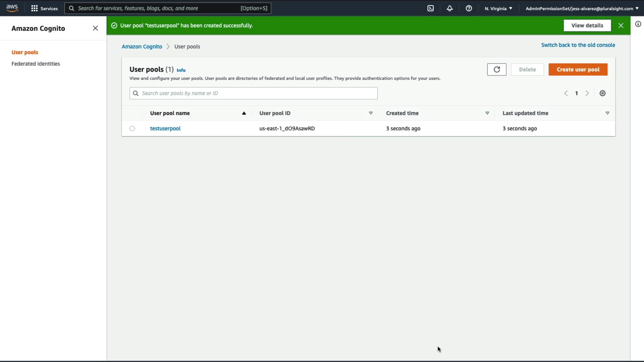Dismiss the green success banner
Image resolution: width=644 pixels, height=362 pixels.
[621, 25]
